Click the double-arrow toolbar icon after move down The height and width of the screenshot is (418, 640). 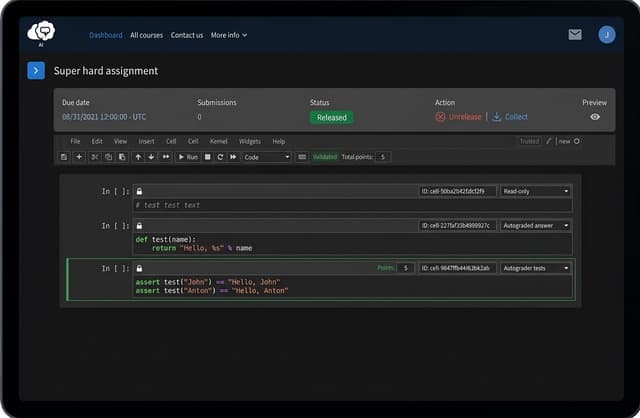point(166,157)
